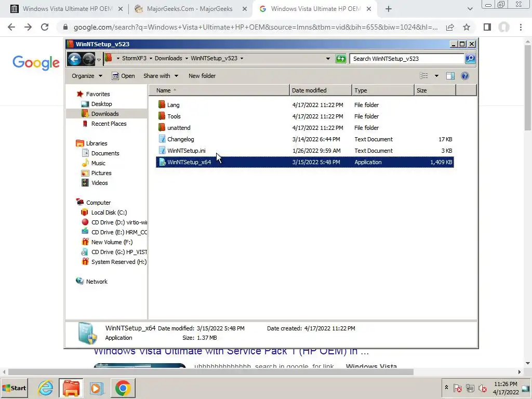Open Windows Media Player from taskbar

(96, 388)
